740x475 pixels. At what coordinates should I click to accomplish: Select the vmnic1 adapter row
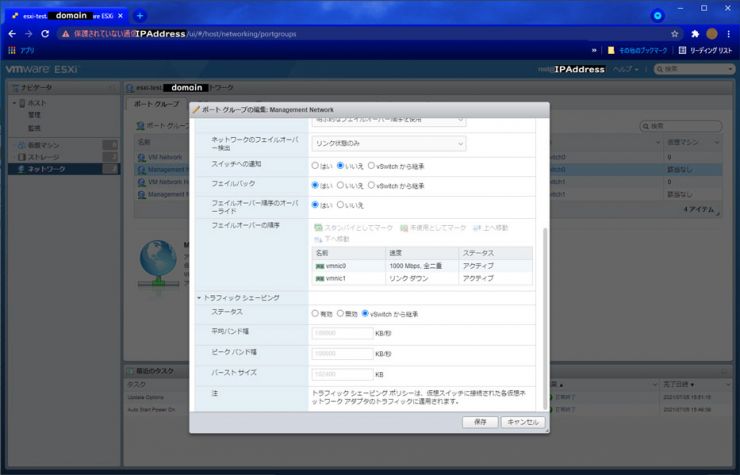click(x=422, y=279)
